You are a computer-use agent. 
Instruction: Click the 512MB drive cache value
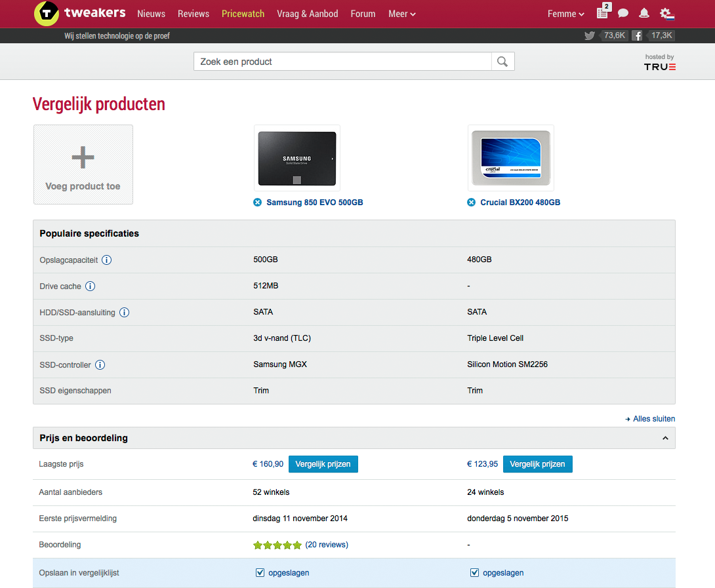(x=266, y=286)
